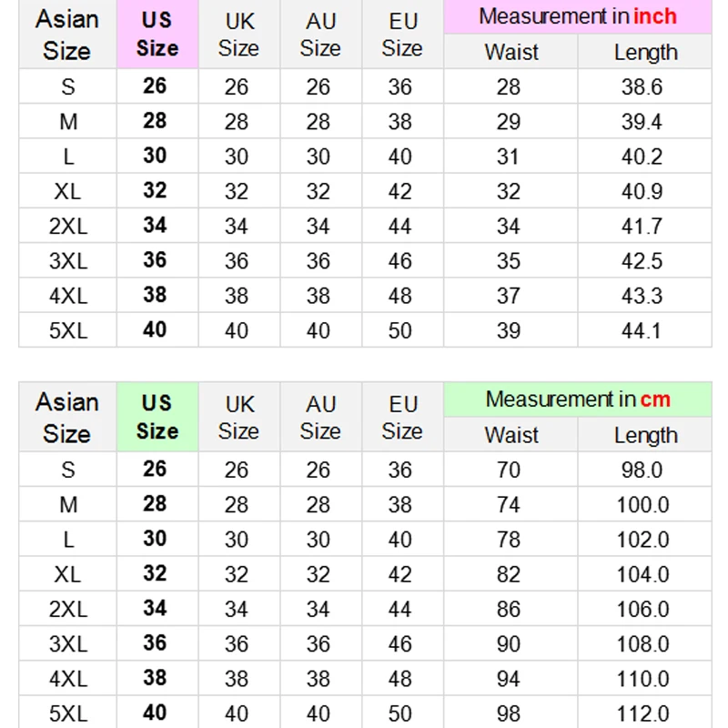Select the waist cell showing 35

511,260
